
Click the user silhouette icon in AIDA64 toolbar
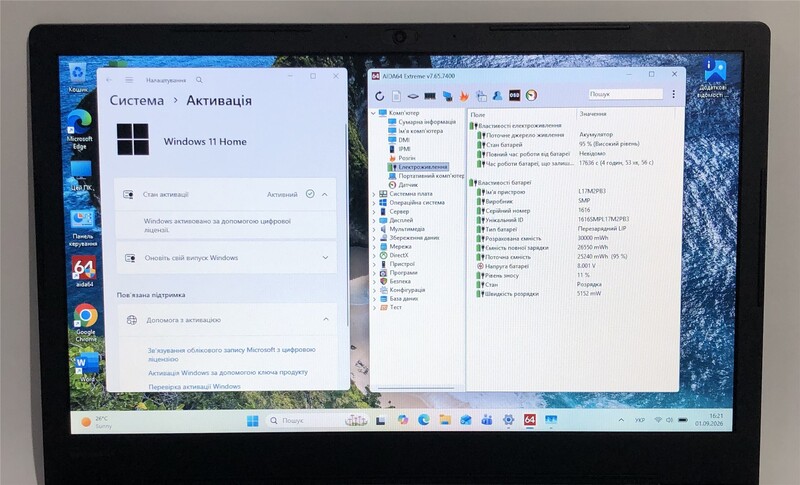pos(497,95)
